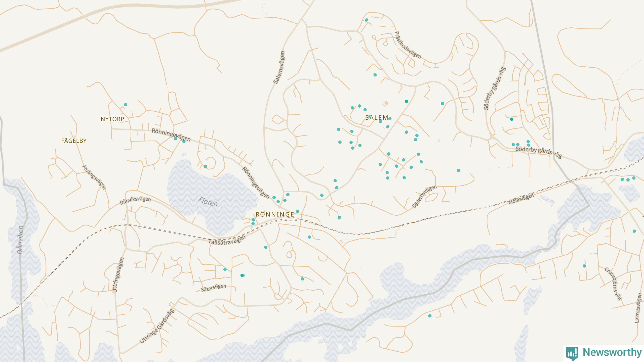The height and width of the screenshot is (362, 644).
Task: Click the Säterstigen street label
Action: click(x=213, y=288)
